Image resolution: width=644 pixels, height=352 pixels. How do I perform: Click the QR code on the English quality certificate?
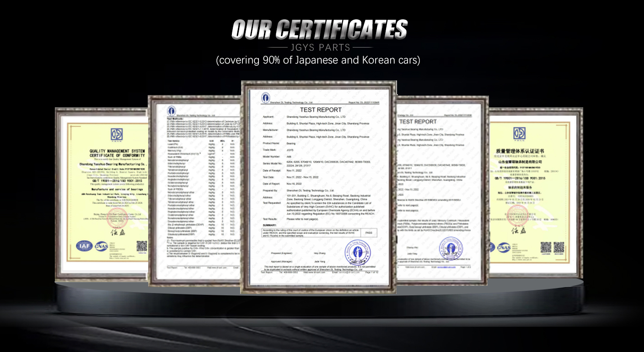[142, 246]
